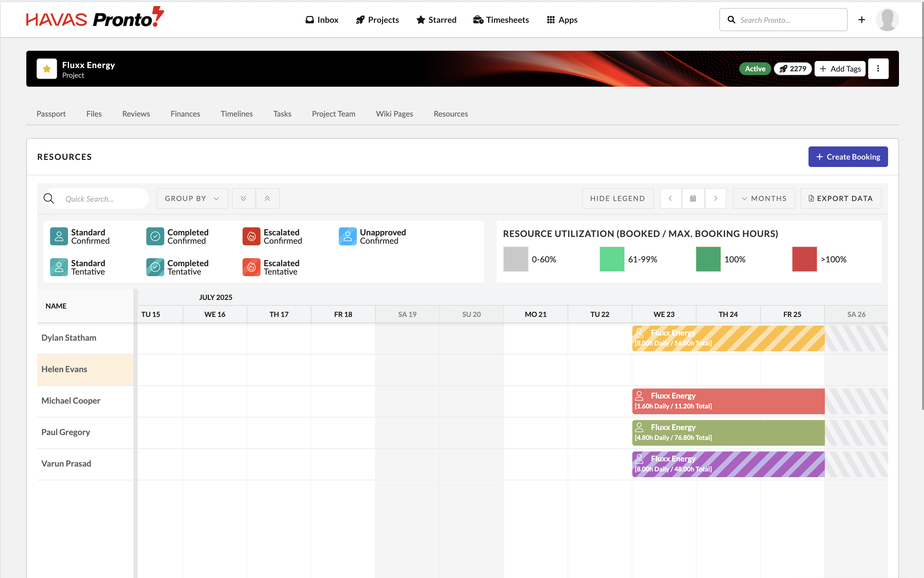This screenshot has height=578, width=924.
Task: Select the Resources tab
Action: [x=450, y=114]
